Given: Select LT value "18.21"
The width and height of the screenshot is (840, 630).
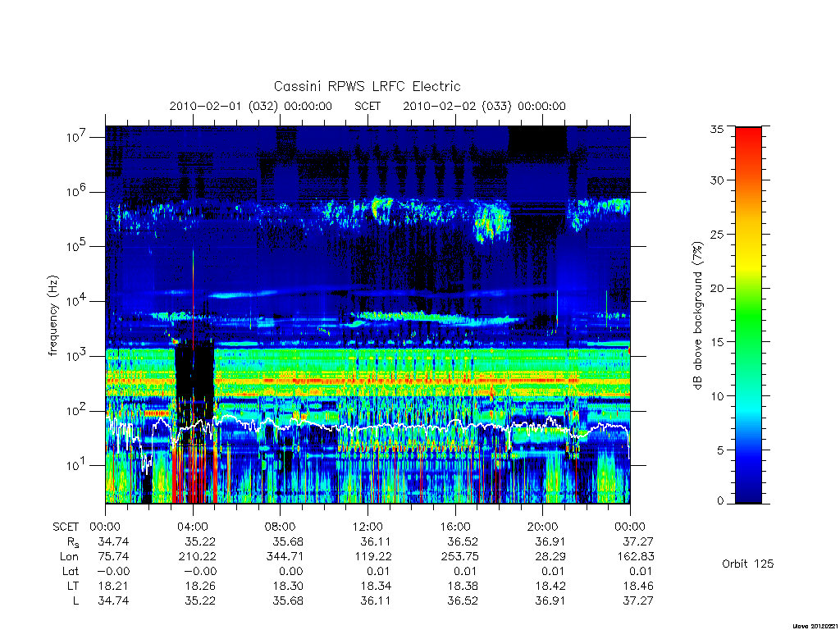Looking at the screenshot, I should tap(113, 586).
